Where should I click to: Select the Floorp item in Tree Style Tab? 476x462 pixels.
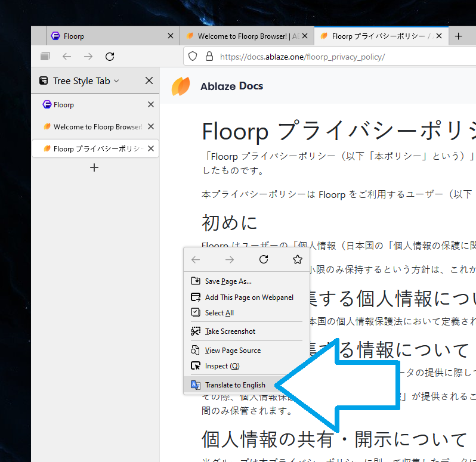95,105
